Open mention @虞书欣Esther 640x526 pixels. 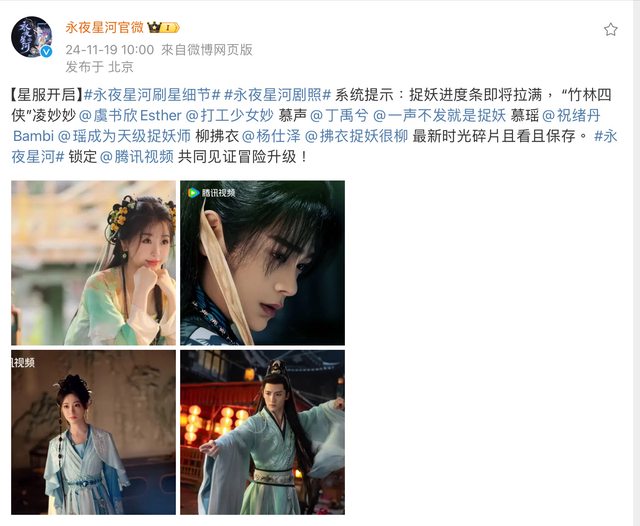pos(130,115)
